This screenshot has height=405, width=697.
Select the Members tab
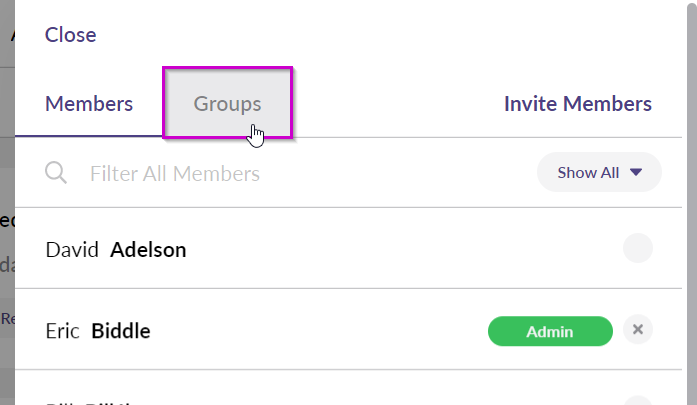89,104
